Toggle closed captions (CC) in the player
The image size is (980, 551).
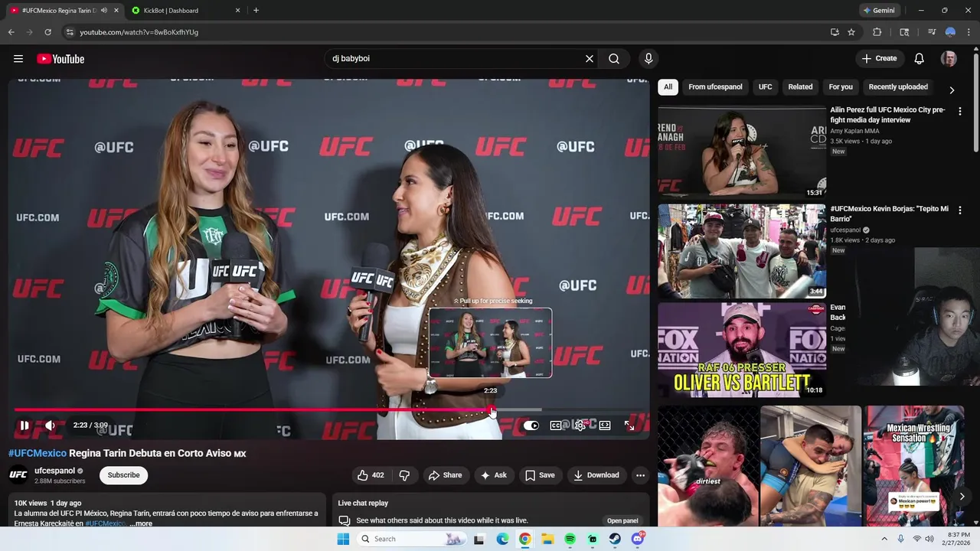556,425
